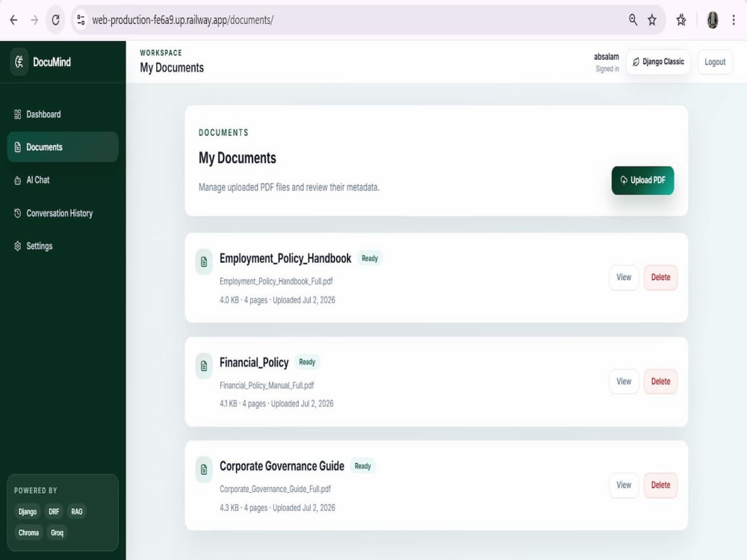Click the DRF tag in Powered By
The image size is (747, 560).
click(54, 512)
